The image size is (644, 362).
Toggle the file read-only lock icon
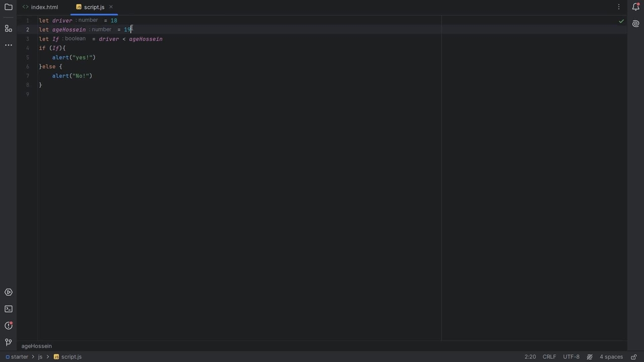point(634,357)
